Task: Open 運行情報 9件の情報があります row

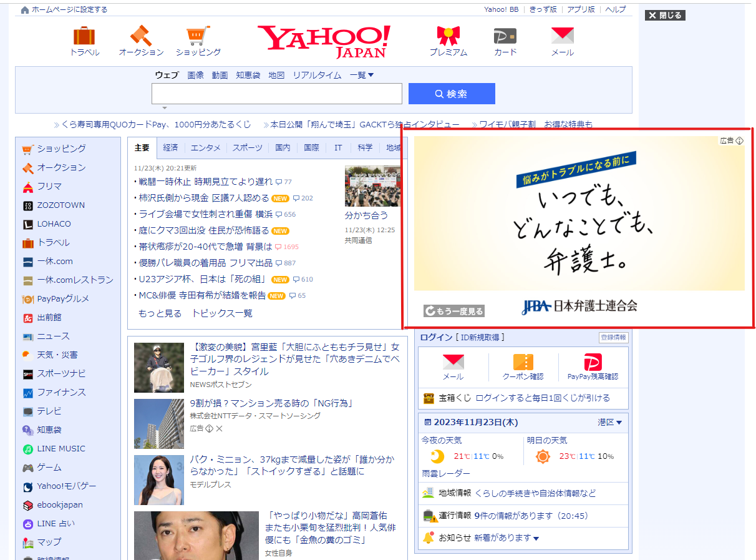Action: click(523, 516)
